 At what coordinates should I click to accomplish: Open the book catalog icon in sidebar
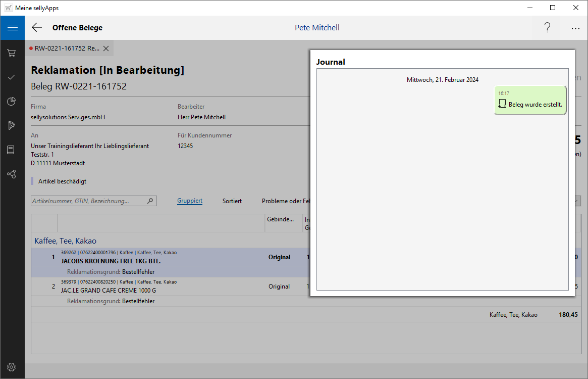click(12, 150)
